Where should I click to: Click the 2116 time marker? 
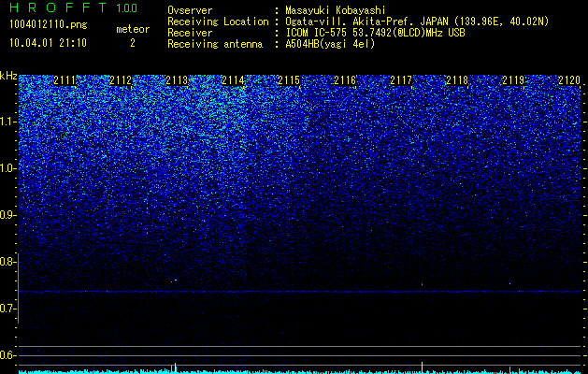tap(345, 80)
